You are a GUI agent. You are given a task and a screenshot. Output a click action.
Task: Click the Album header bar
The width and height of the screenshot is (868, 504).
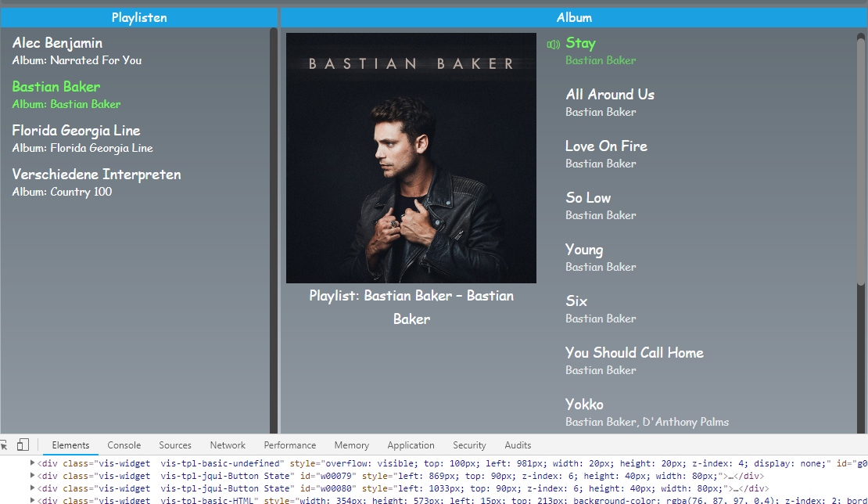point(574,18)
